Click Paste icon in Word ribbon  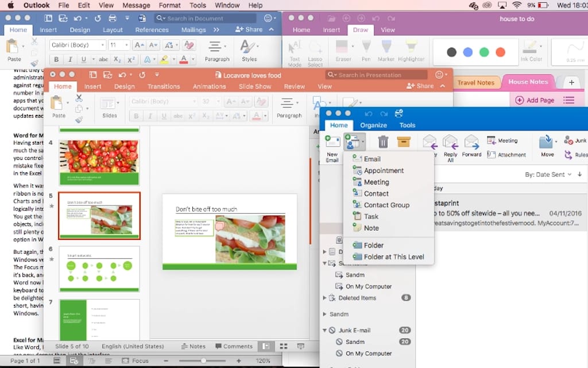tap(13, 47)
